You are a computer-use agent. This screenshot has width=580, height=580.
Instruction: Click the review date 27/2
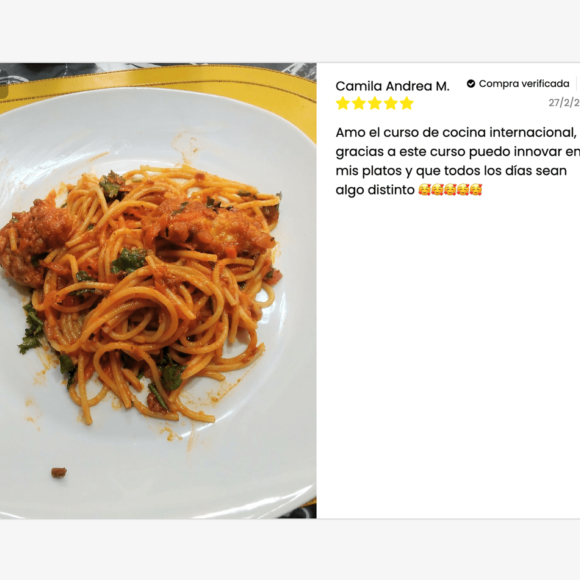pos(564,102)
